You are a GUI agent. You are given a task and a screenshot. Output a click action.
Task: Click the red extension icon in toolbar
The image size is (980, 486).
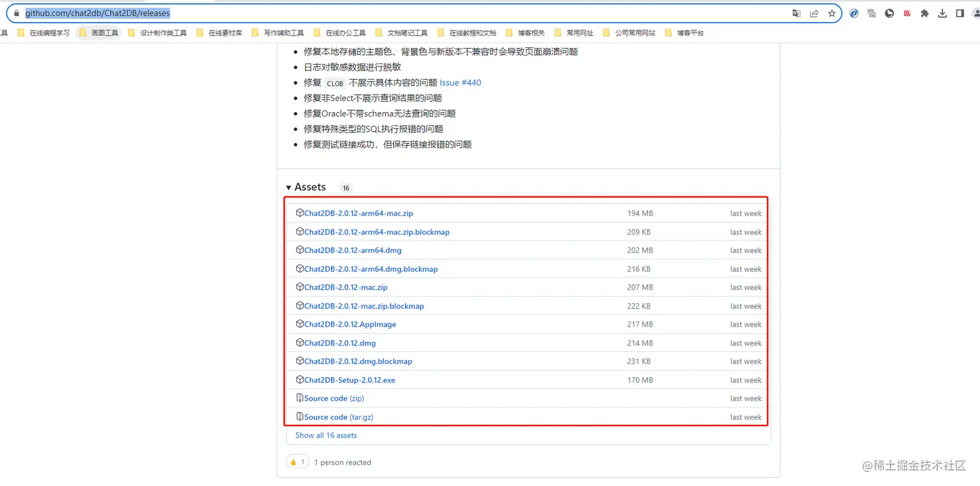pos(907,13)
